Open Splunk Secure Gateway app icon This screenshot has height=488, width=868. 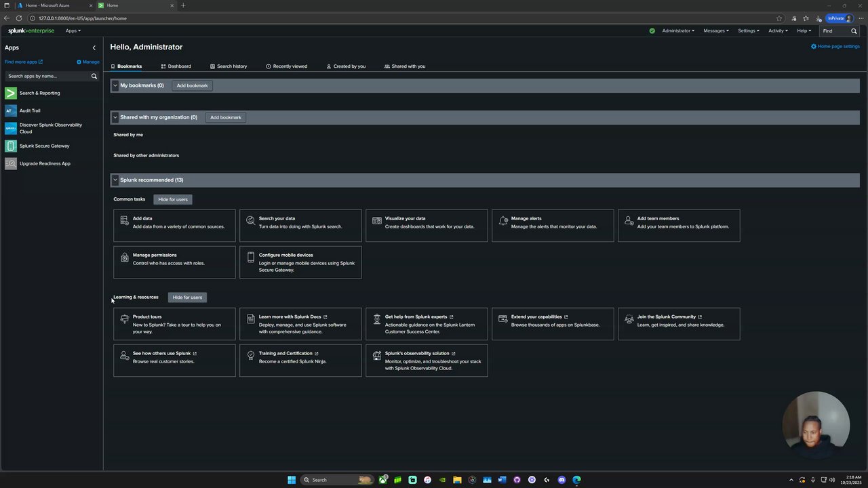11,146
